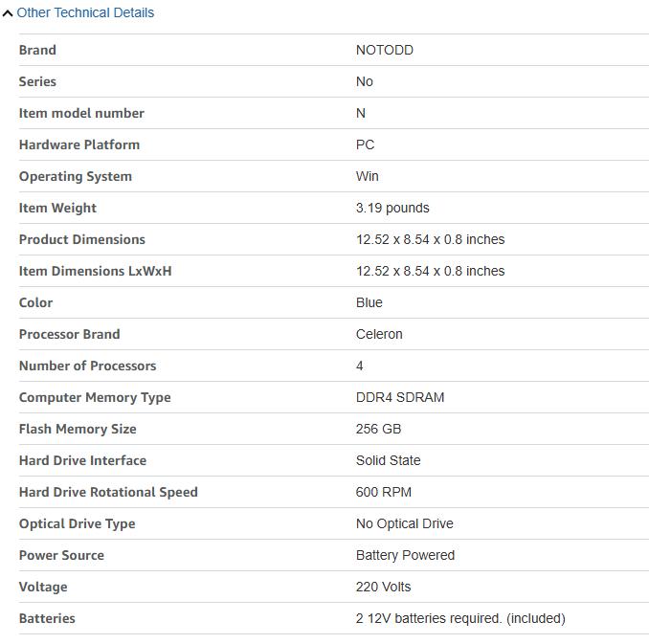Click the 220 Volts voltage value
Viewport: 649px width, 644px height.
pyautogui.click(x=383, y=587)
